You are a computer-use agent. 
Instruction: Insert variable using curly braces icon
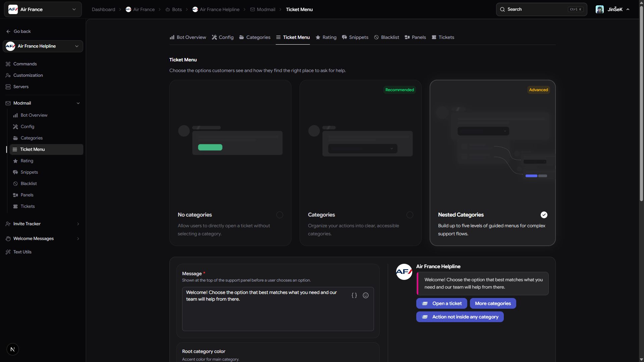tap(354, 295)
